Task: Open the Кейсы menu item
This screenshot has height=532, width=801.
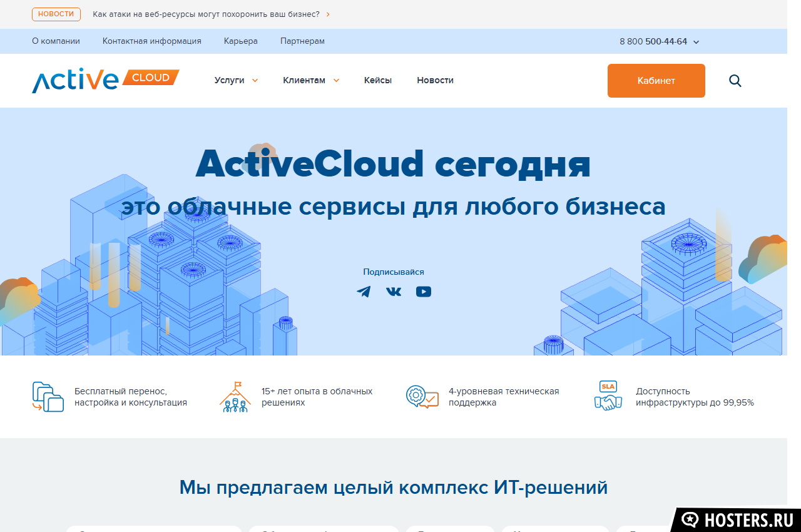Action: tap(378, 80)
